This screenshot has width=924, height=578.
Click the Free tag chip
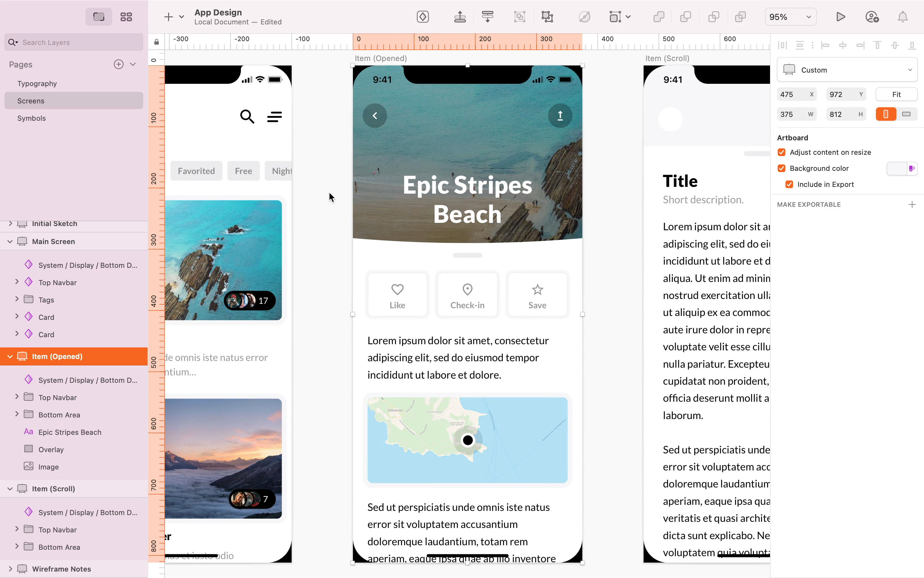coord(244,171)
